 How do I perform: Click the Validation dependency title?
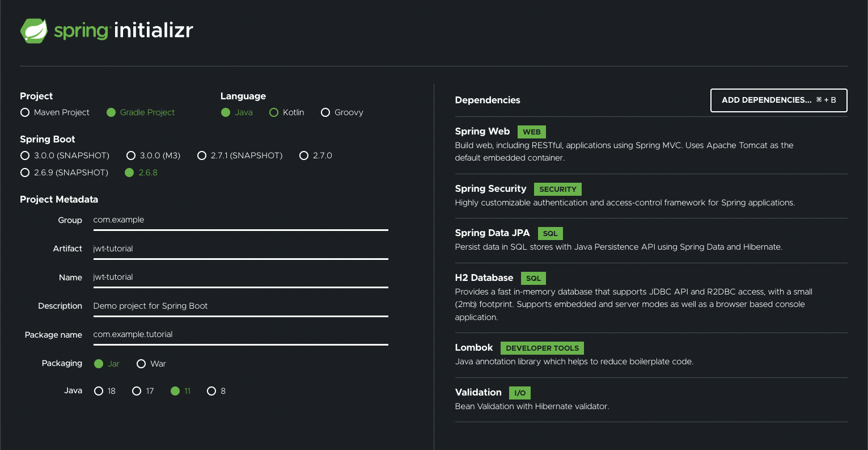click(x=478, y=392)
